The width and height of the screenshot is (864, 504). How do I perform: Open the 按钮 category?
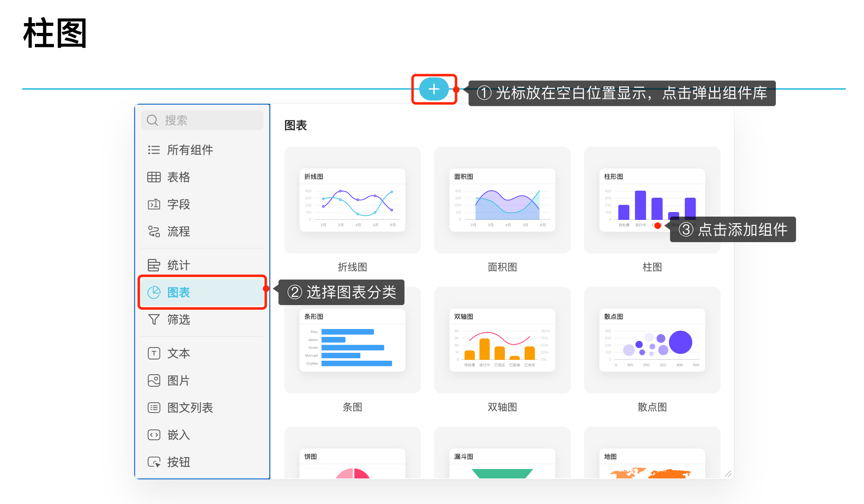click(x=179, y=462)
